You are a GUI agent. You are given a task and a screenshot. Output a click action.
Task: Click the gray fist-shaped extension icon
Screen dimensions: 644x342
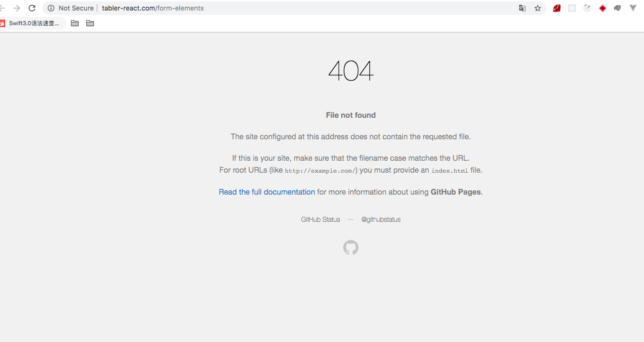(617, 8)
